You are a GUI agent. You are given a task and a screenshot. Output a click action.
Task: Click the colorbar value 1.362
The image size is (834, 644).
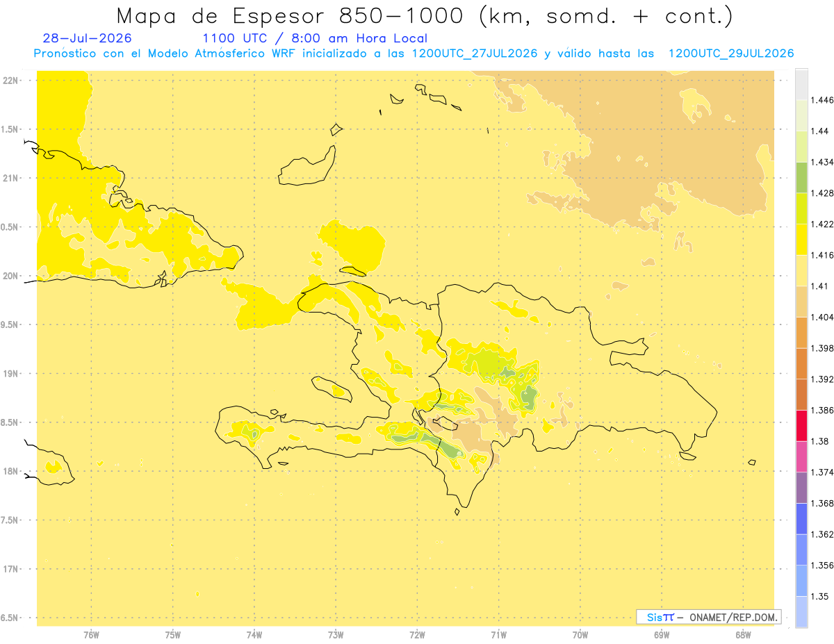point(821,534)
